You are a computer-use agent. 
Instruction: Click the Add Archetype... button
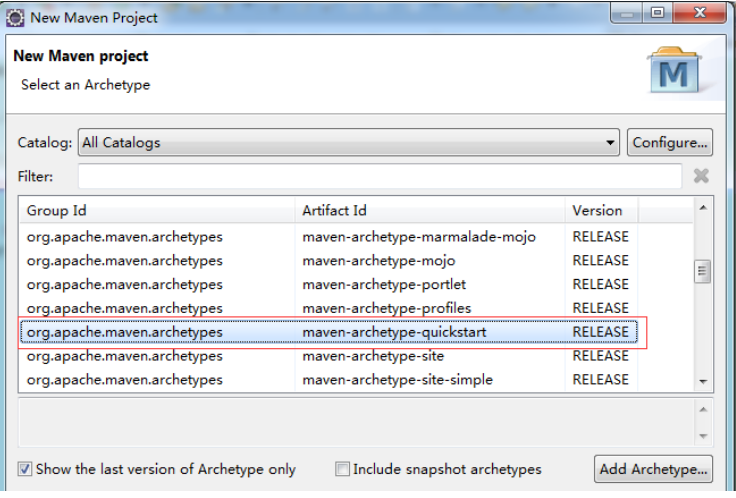pyautogui.click(x=653, y=469)
